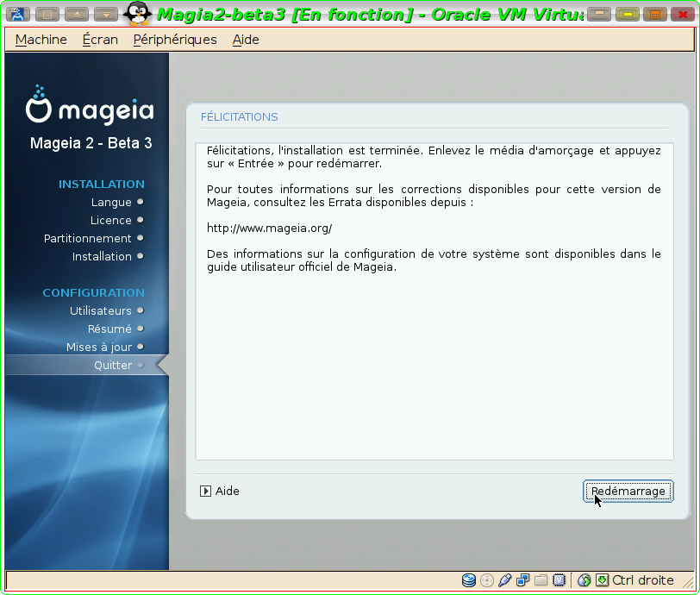
Task: Click the up-arrow shade button in title bar
Action: tap(77, 15)
